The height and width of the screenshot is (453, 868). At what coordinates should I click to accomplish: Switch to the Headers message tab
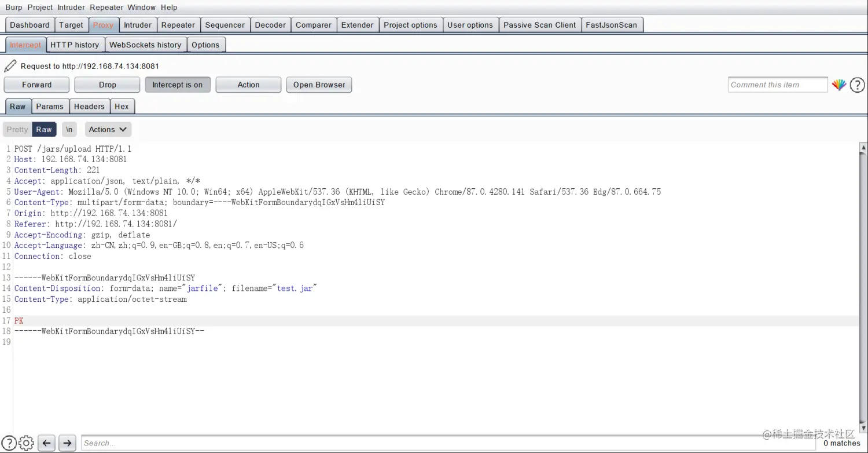click(x=89, y=106)
